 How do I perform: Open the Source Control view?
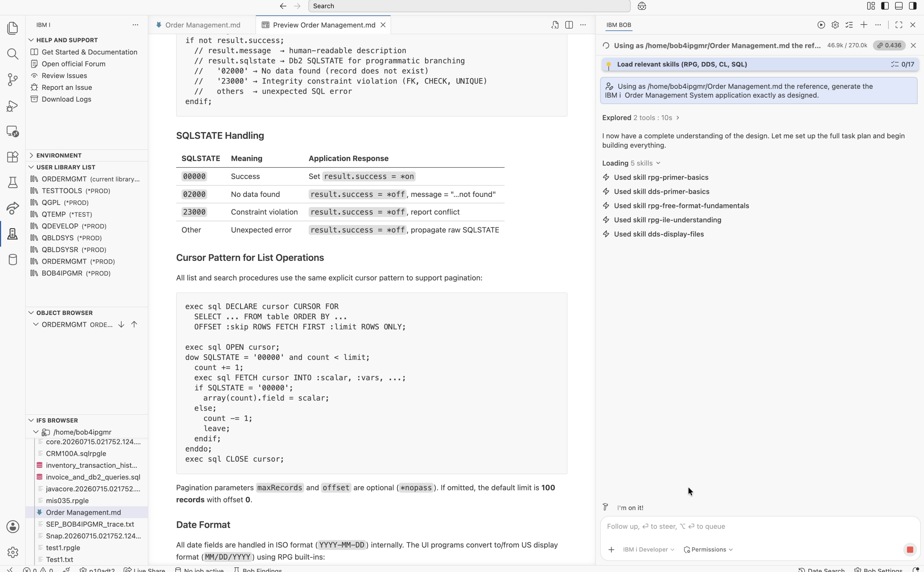click(x=12, y=79)
